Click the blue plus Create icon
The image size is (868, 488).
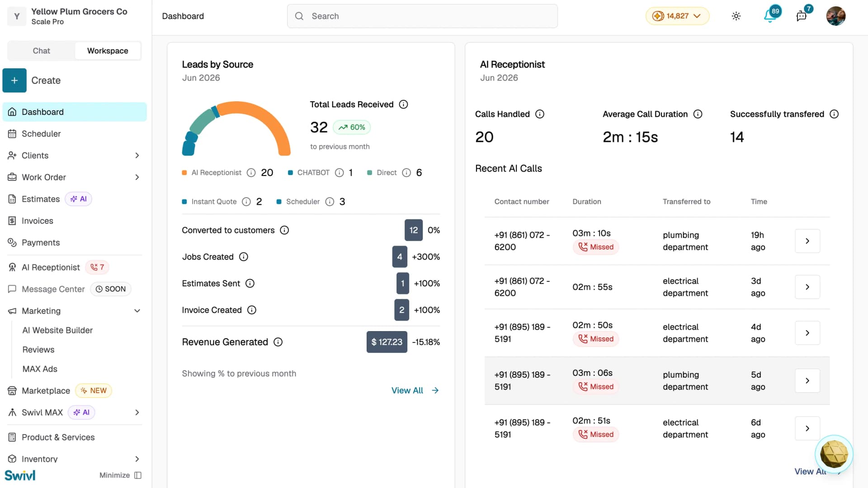tap(14, 81)
